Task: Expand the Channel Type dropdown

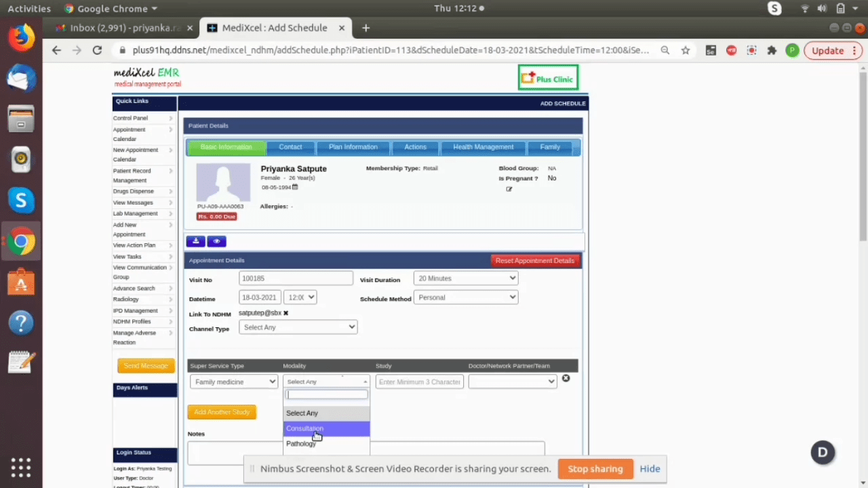Action: [x=298, y=327]
